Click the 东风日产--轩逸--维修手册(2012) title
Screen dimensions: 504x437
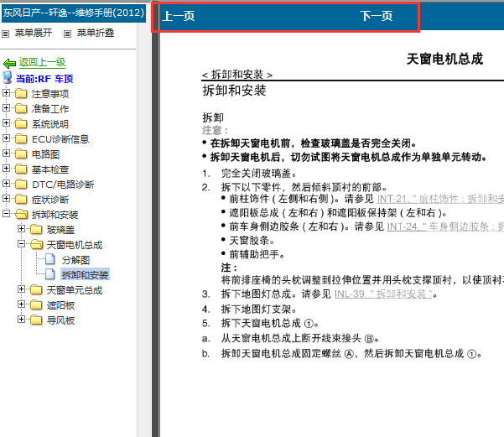[74, 13]
